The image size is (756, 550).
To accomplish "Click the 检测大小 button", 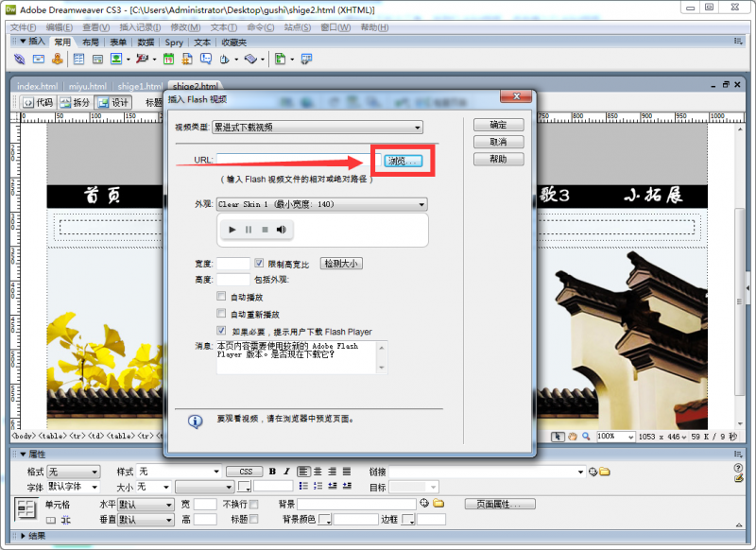I will 341,264.
